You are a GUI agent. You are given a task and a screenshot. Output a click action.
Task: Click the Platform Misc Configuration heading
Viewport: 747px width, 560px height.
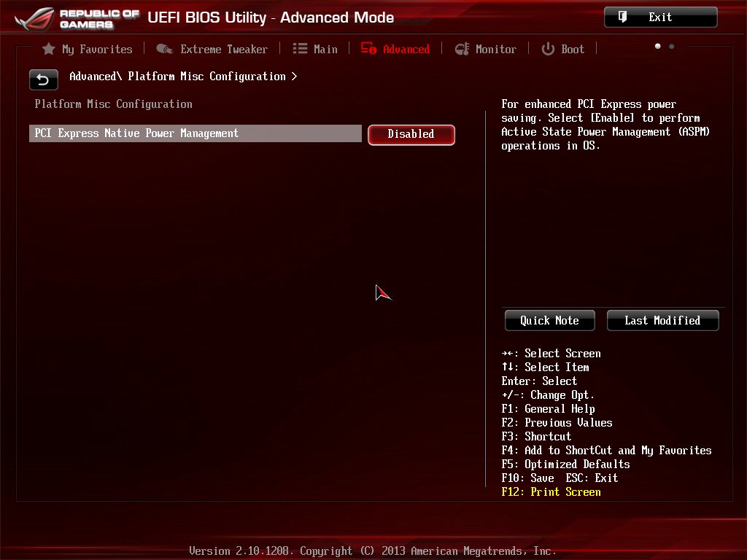(113, 104)
